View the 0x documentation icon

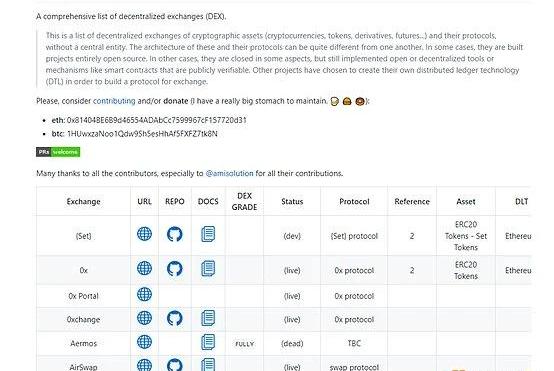pyautogui.click(x=208, y=269)
